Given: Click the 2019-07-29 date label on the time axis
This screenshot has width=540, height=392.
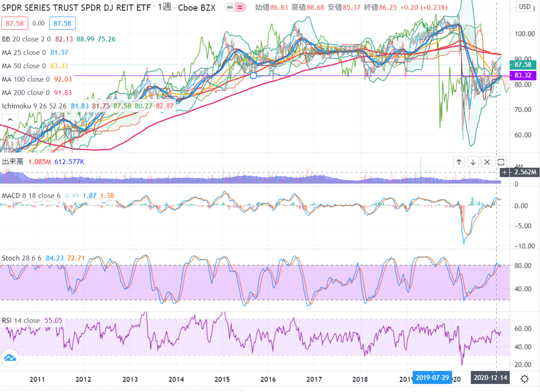Looking at the screenshot, I should point(432,378).
